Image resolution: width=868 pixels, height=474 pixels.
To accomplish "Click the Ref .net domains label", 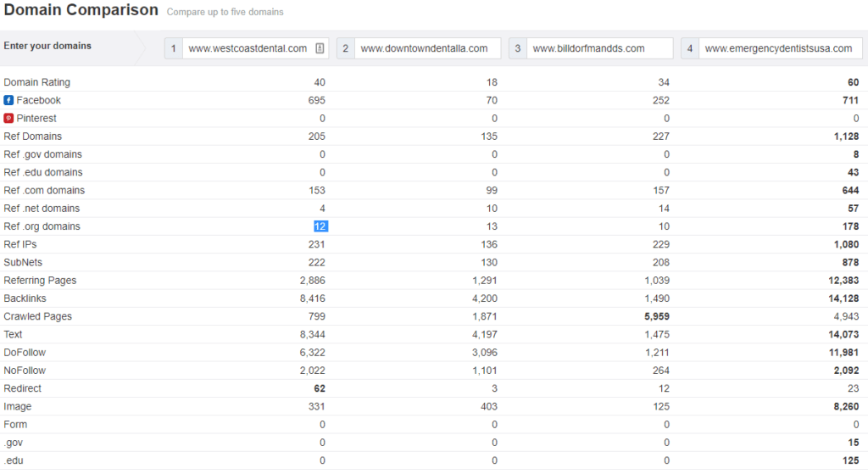I will coord(42,209).
